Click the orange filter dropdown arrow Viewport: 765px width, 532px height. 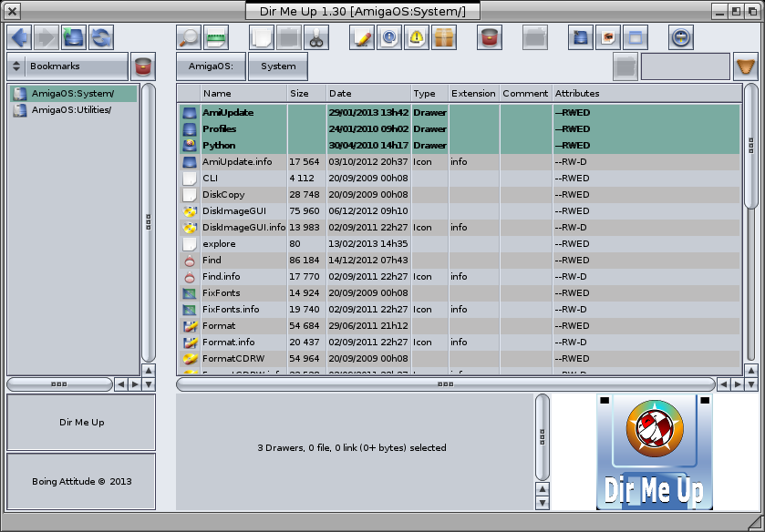[746, 66]
